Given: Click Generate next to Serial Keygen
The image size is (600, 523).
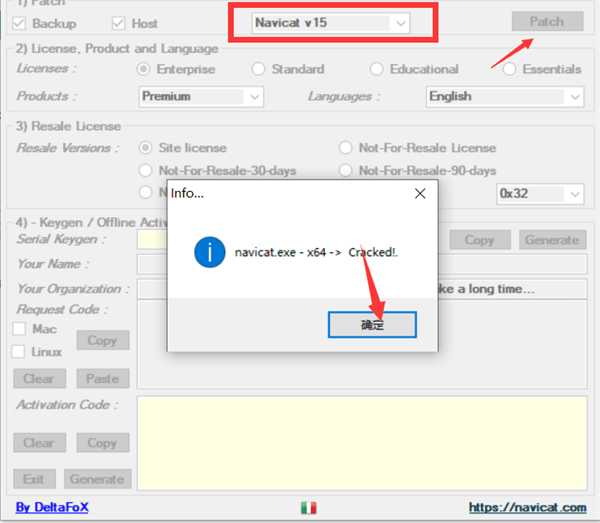Looking at the screenshot, I should pyautogui.click(x=552, y=240).
